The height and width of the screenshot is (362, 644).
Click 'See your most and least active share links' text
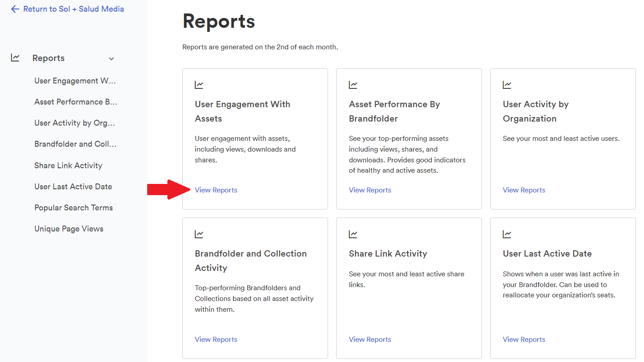(x=407, y=279)
